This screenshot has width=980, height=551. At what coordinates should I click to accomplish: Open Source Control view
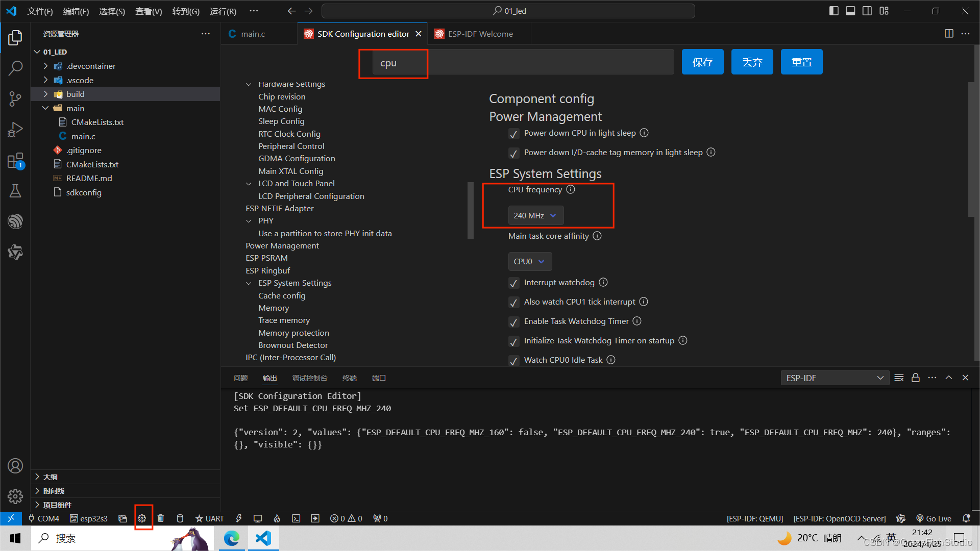click(x=15, y=98)
